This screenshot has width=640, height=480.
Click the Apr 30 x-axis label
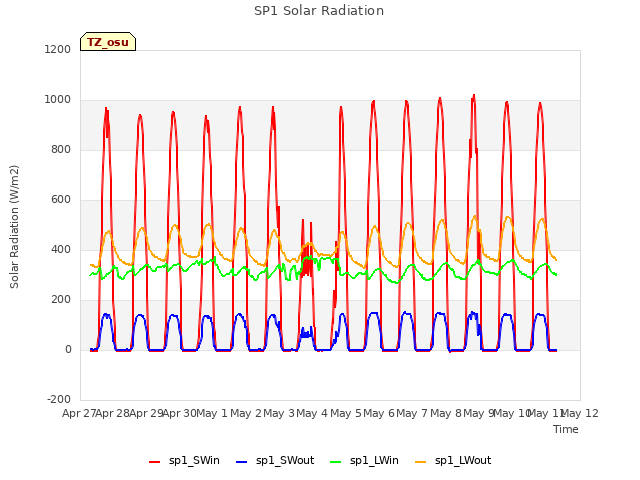179,413
